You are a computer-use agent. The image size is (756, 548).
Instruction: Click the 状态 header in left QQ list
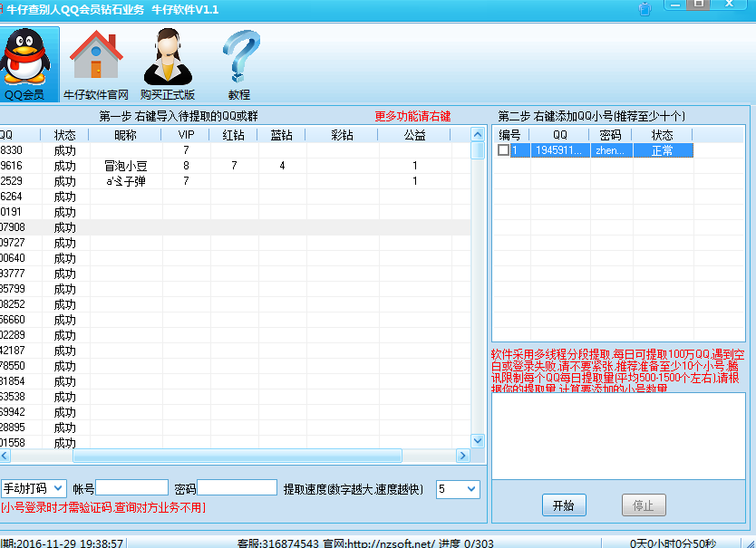coord(65,135)
